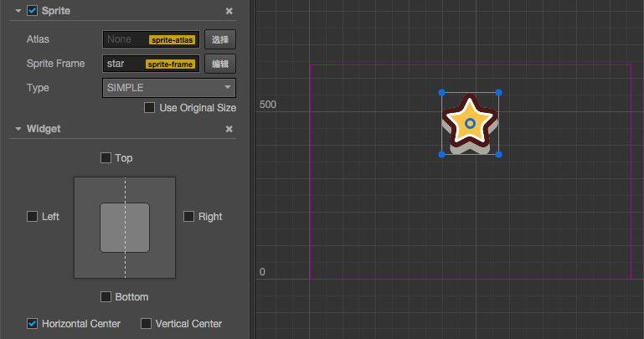Select the top-left selection handle of the star
The width and height of the screenshot is (644, 339).
point(442,93)
